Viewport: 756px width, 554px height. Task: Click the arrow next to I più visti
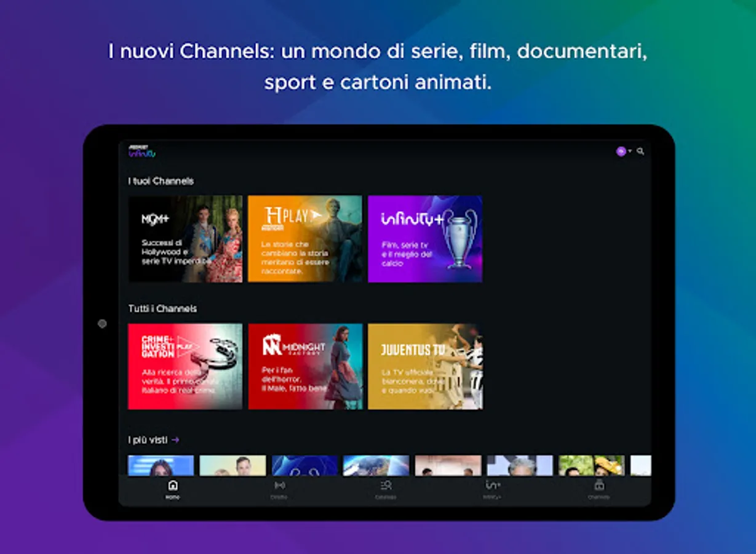(175, 440)
